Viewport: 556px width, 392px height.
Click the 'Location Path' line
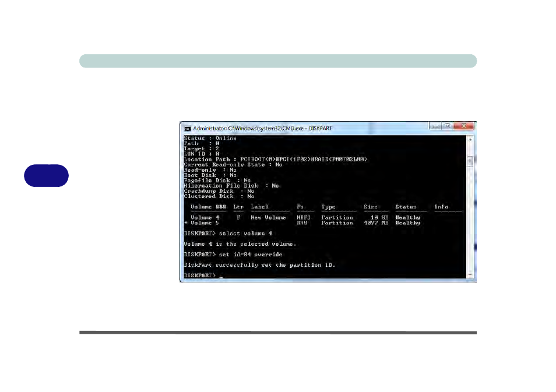[276, 160]
